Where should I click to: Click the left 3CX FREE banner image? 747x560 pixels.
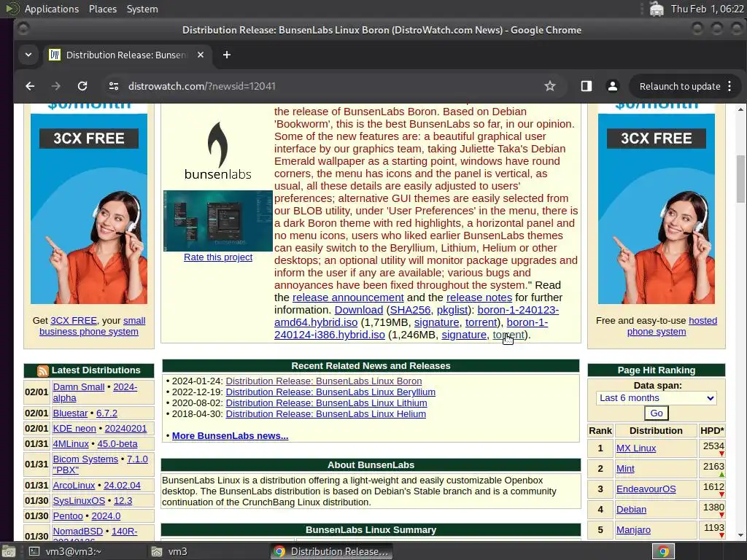pos(89,204)
